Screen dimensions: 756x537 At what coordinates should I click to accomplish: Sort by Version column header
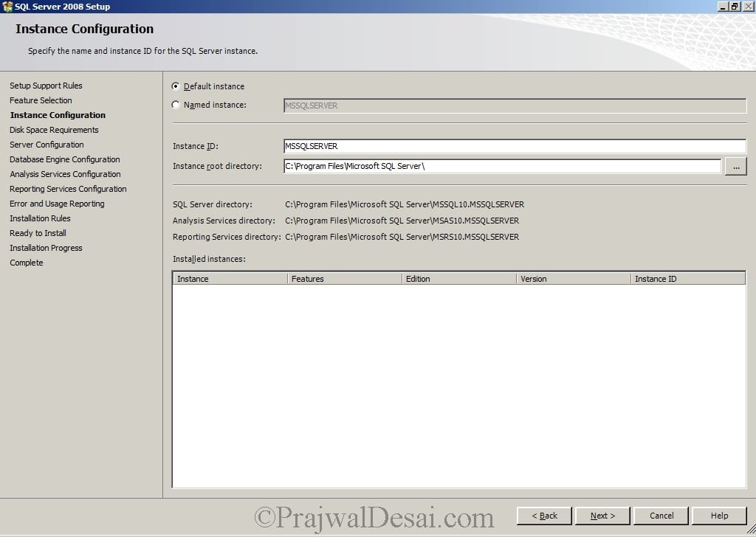[574, 279]
